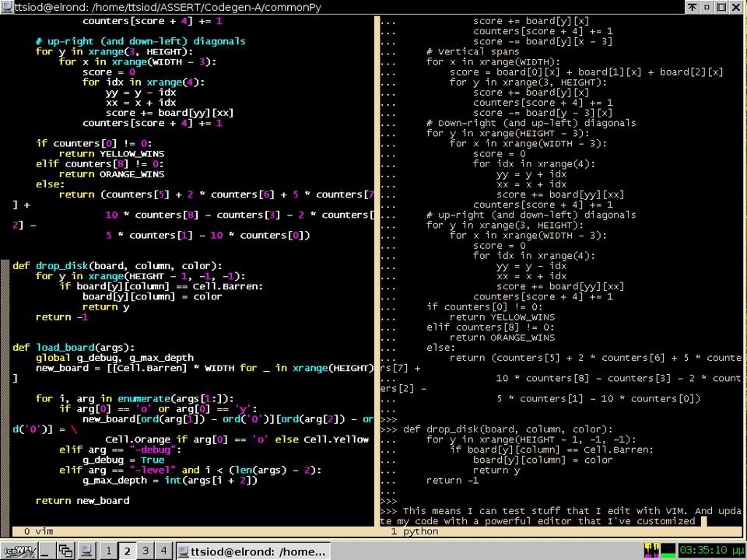
Task: Open the window list menu icon
Action: point(65,551)
